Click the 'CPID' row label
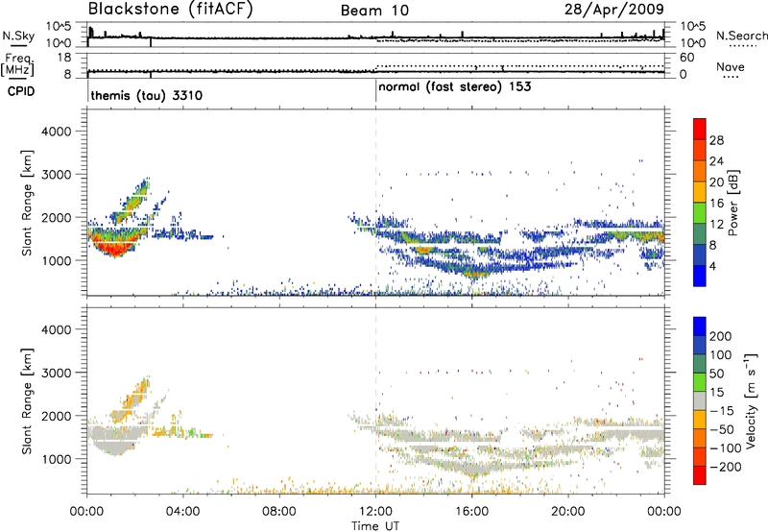 click(x=21, y=91)
